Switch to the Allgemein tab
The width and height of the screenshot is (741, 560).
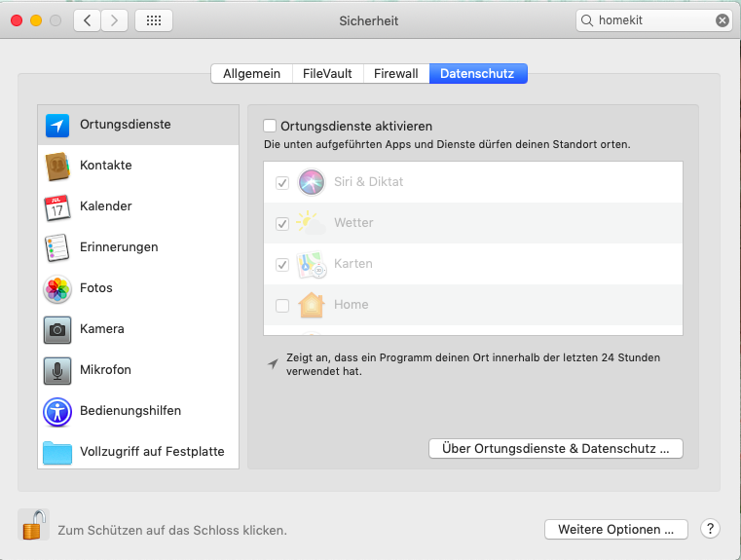pos(251,73)
